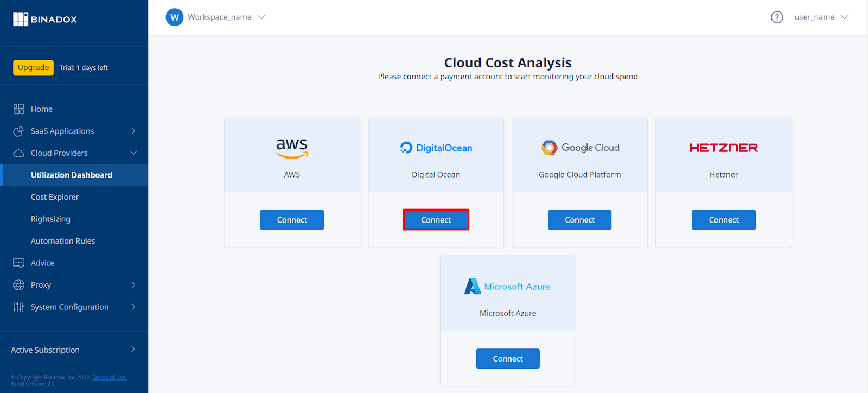Viewport: 868px width, 393px height.
Task: Click the 'Cloud Providers' label
Action: pyautogui.click(x=59, y=153)
